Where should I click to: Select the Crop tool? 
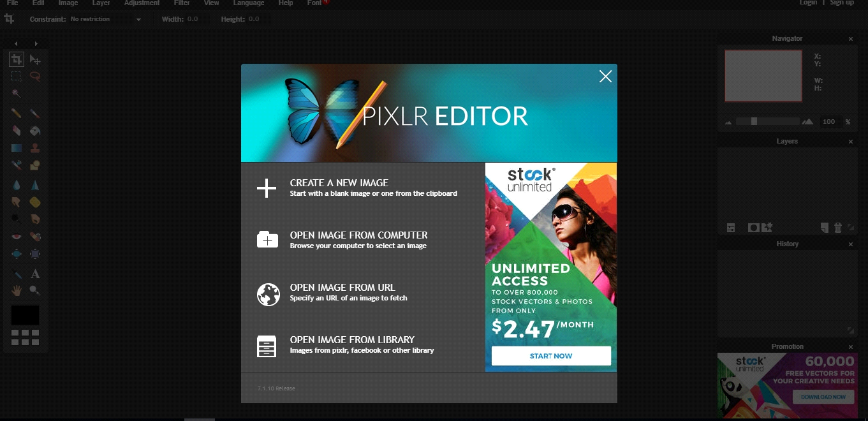coord(17,60)
